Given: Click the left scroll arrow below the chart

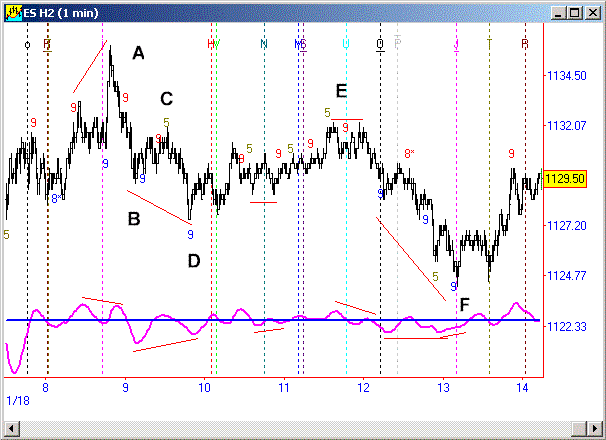Looking at the screenshot, I should (x=11, y=431).
